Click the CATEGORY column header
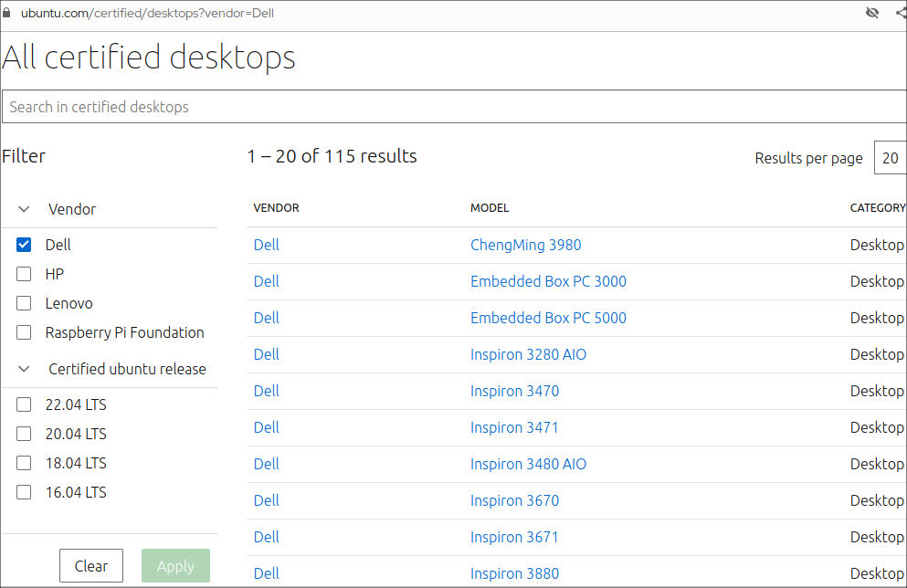This screenshot has height=588, width=907. pos(878,207)
